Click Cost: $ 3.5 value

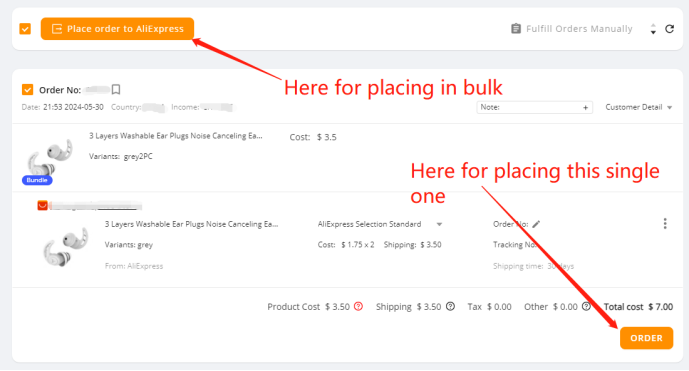313,137
